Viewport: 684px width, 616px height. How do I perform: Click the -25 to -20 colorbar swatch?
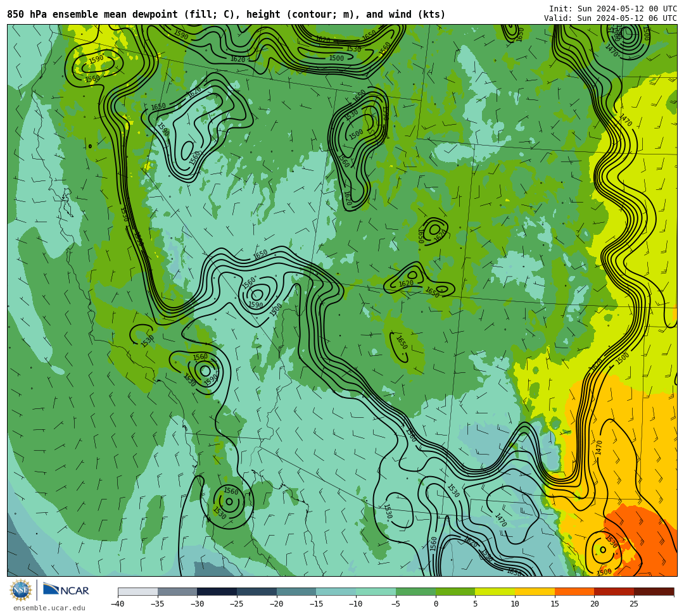point(257,591)
